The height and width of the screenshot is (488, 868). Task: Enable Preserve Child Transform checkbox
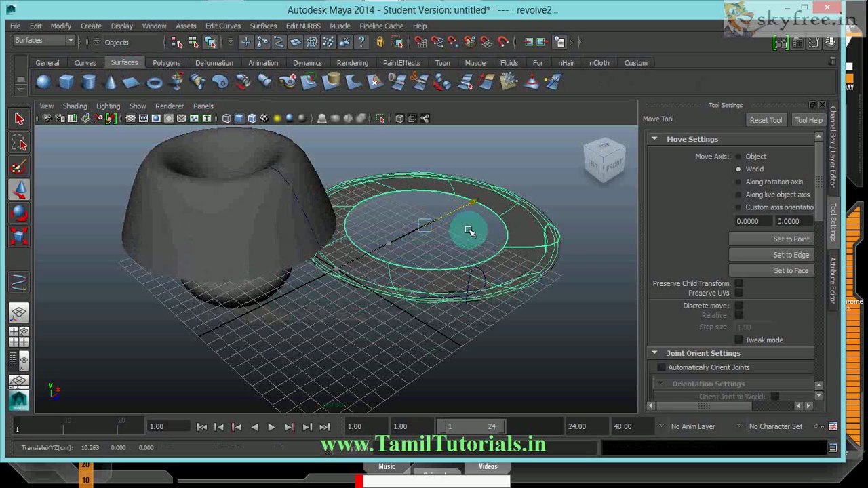[x=738, y=283]
